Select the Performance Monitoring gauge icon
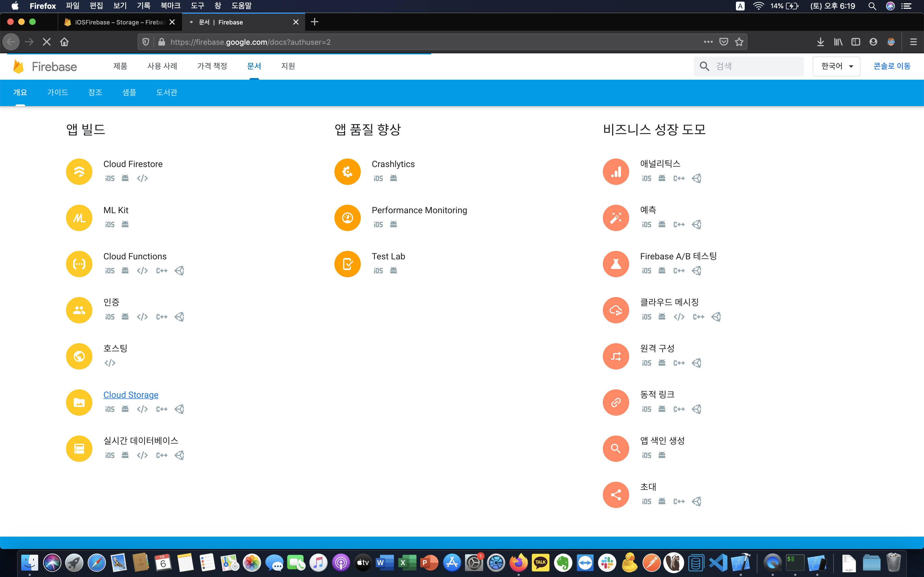 347,218
